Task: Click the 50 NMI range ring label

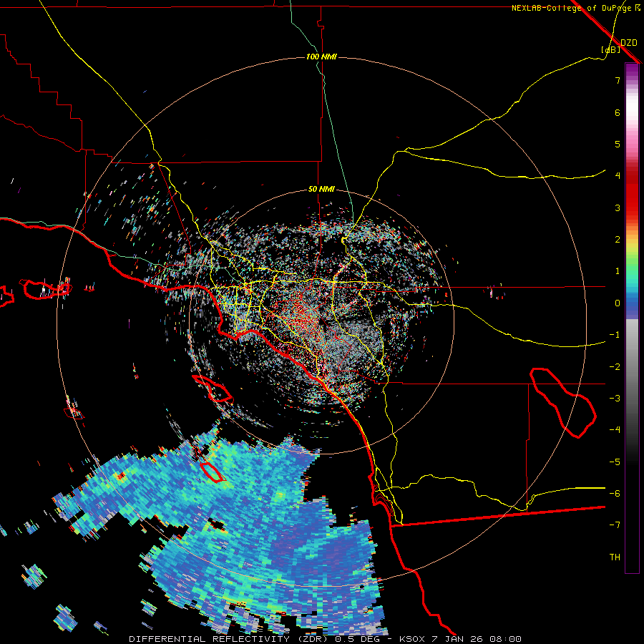Action: [x=321, y=189]
